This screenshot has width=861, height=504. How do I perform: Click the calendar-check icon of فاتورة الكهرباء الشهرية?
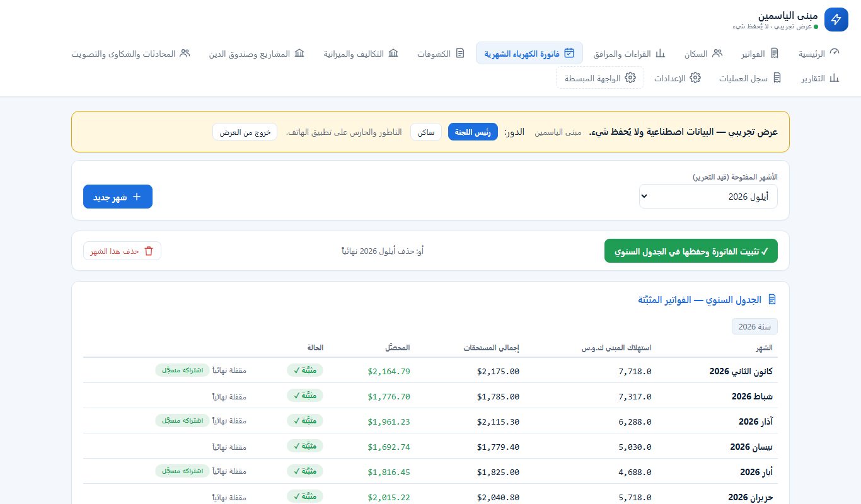point(569,53)
